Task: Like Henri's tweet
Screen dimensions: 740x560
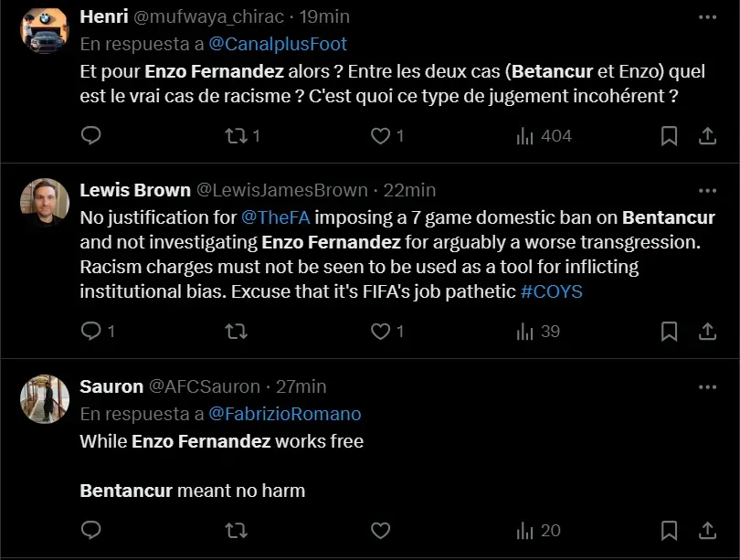Action: (x=380, y=136)
